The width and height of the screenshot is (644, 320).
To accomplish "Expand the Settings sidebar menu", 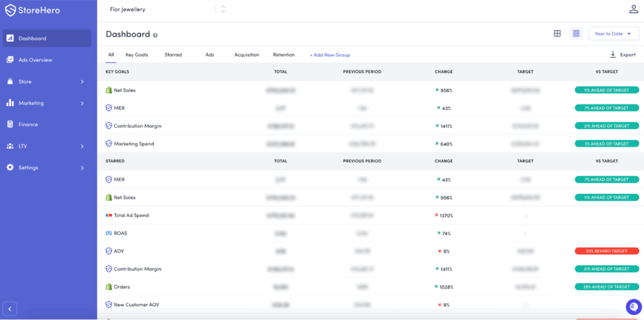I will click(82, 168).
